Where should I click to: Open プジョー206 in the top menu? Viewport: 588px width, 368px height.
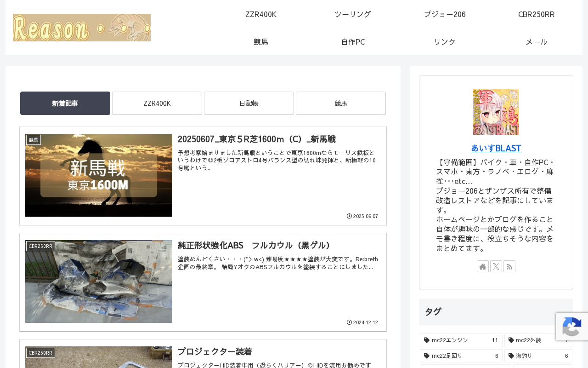[445, 14]
